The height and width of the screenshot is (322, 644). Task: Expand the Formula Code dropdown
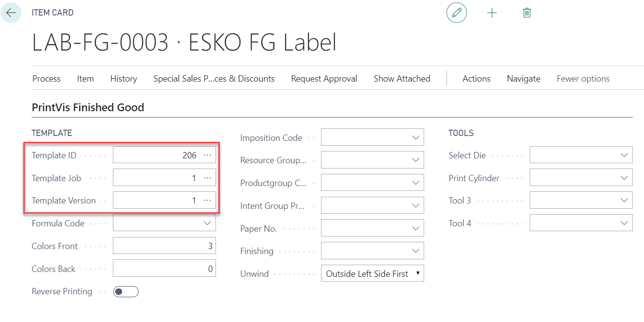[208, 223]
